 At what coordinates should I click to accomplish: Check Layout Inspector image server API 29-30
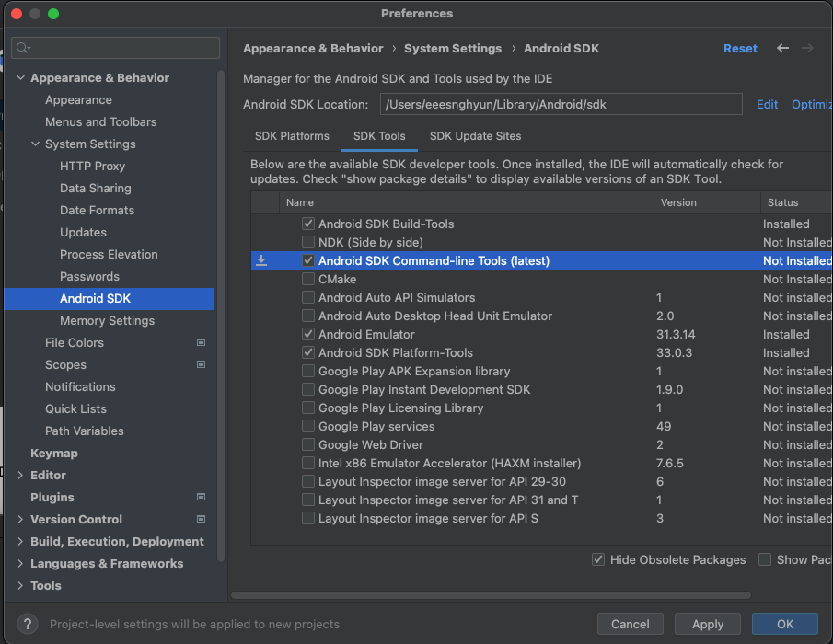click(308, 481)
